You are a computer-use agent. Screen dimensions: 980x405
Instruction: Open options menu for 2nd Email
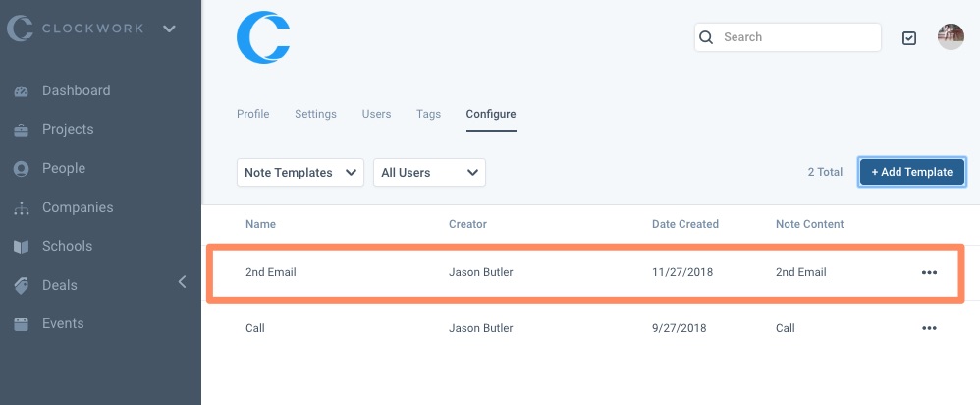[929, 273]
